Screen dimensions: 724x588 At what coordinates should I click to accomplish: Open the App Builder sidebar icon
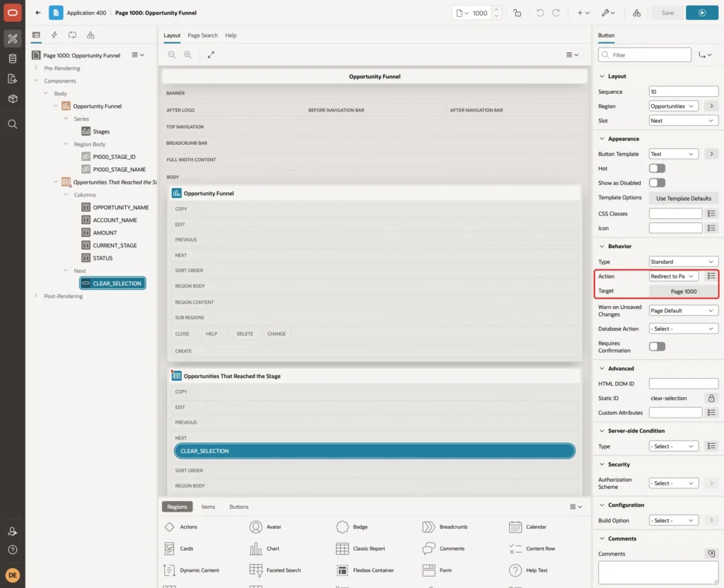point(13,39)
